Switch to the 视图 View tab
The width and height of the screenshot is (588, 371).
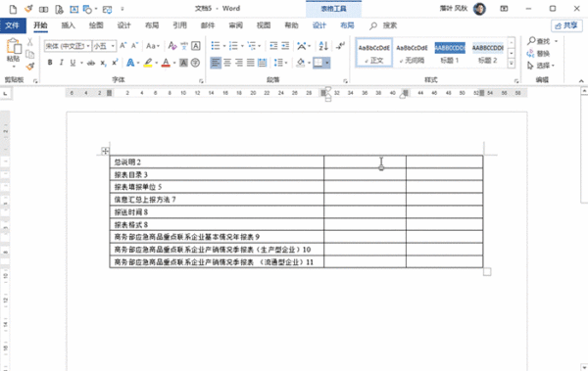click(x=264, y=25)
